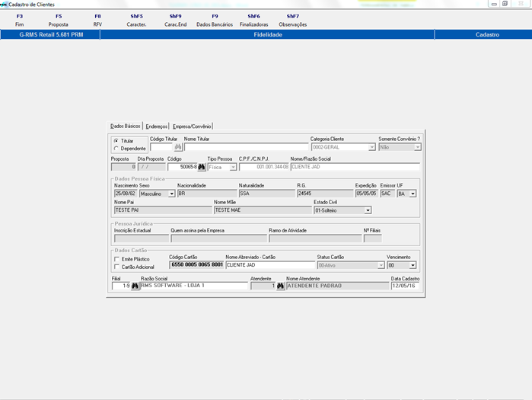Click the binoculars search next to Código field

pyautogui.click(x=202, y=167)
